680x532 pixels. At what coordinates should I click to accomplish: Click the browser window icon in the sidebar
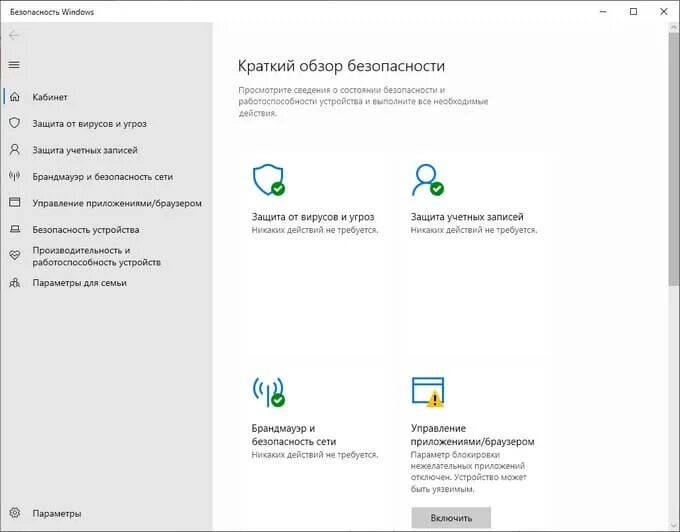pyautogui.click(x=15, y=202)
